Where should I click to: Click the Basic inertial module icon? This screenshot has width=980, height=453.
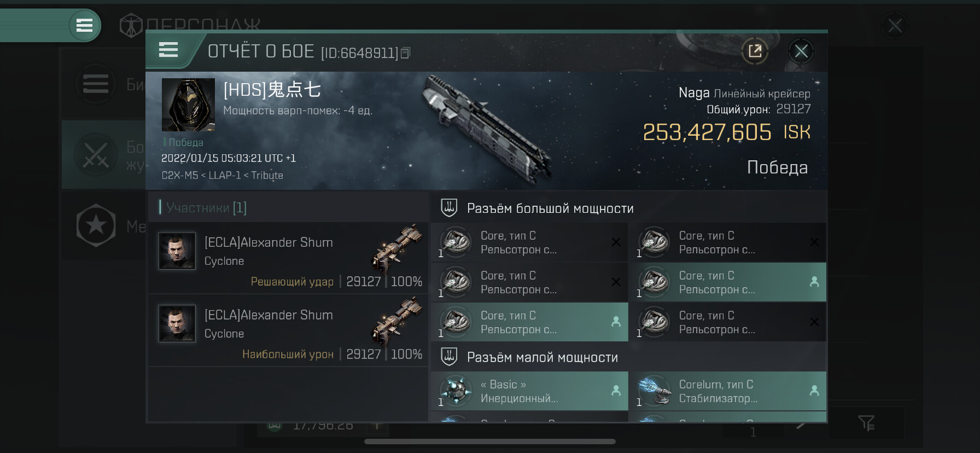[x=456, y=391]
